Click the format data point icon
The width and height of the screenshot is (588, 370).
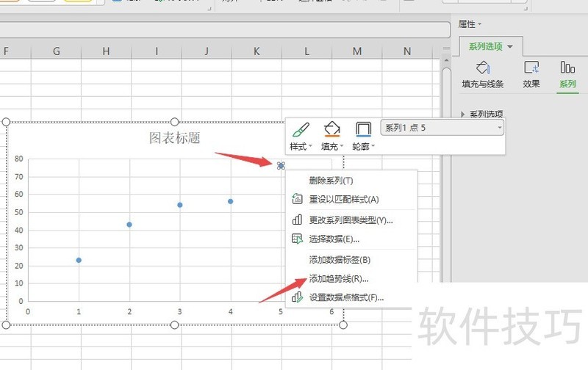point(297,297)
